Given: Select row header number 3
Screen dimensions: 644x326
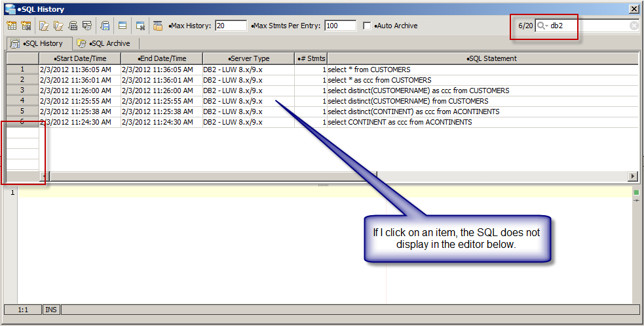Looking at the screenshot, I should (22, 91).
